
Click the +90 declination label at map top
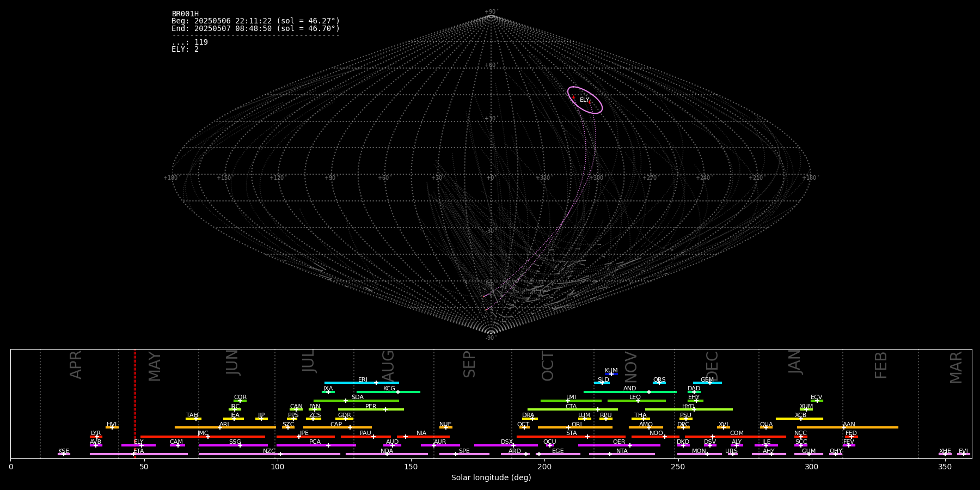[491, 12]
